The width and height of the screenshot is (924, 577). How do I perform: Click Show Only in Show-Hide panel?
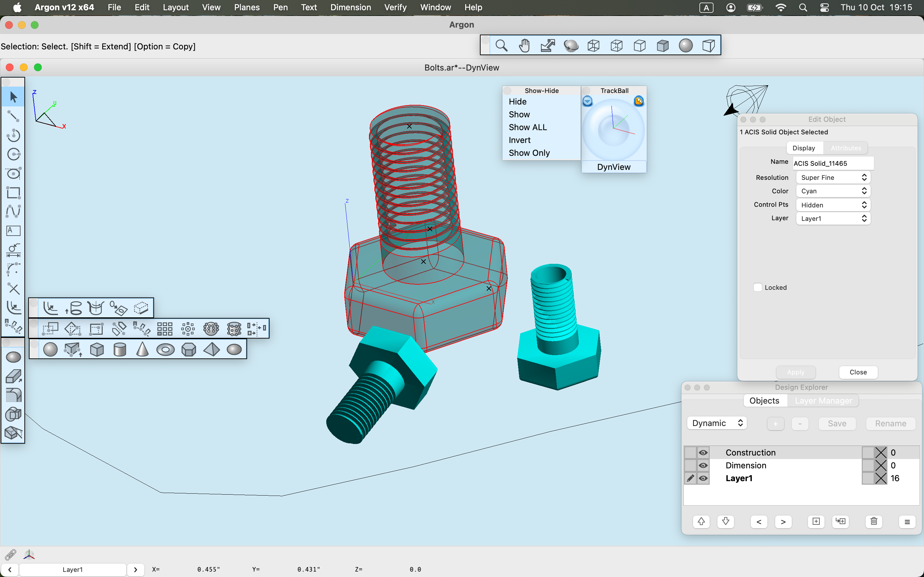529,152
